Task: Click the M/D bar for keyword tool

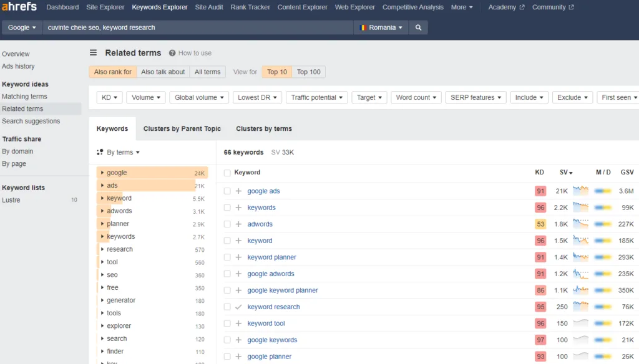Action: (x=603, y=323)
